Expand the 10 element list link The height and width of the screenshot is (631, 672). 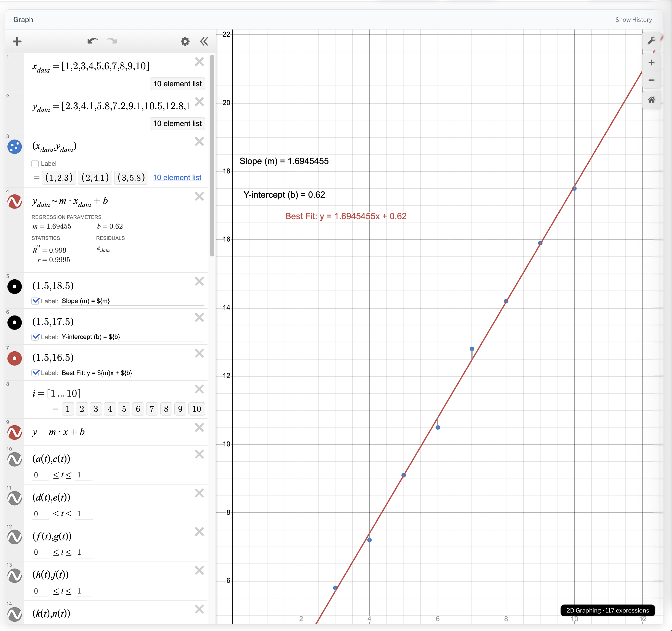177,177
